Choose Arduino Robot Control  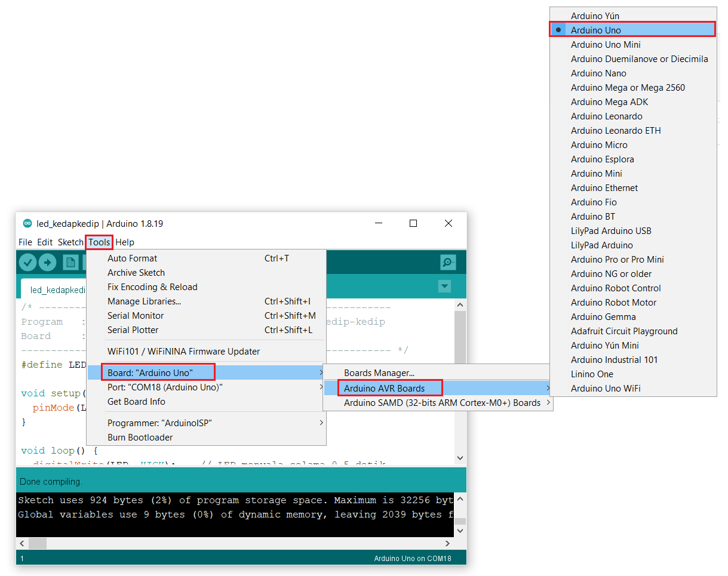[x=633, y=288]
